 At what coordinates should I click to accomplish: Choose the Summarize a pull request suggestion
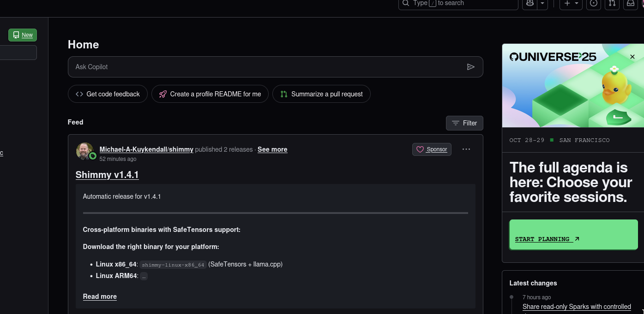[321, 94]
